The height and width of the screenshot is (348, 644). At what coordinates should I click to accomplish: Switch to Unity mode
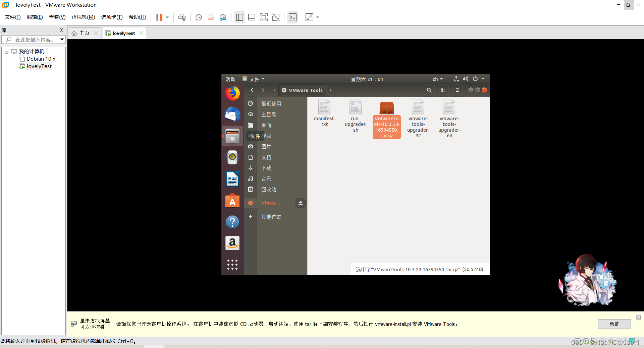[276, 17]
